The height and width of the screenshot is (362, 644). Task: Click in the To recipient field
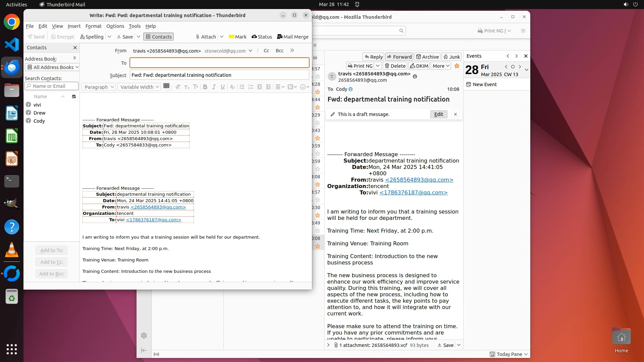tap(219, 63)
